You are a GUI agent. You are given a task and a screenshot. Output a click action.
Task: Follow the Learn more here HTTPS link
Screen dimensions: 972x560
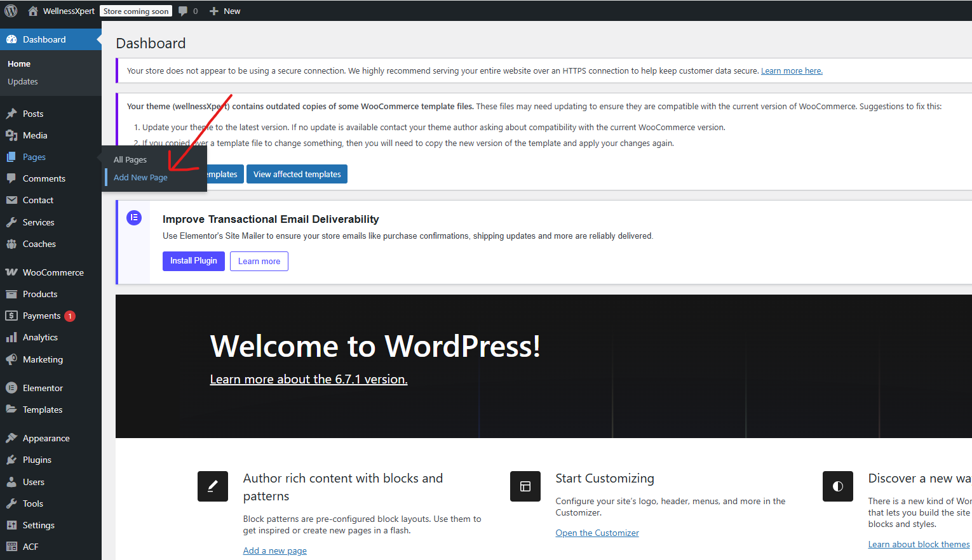(x=792, y=71)
